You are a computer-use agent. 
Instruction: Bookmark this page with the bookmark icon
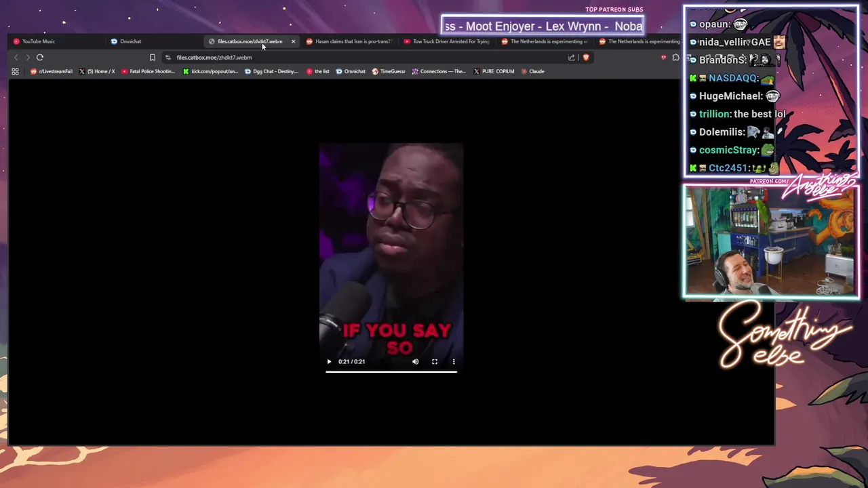coord(153,58)
